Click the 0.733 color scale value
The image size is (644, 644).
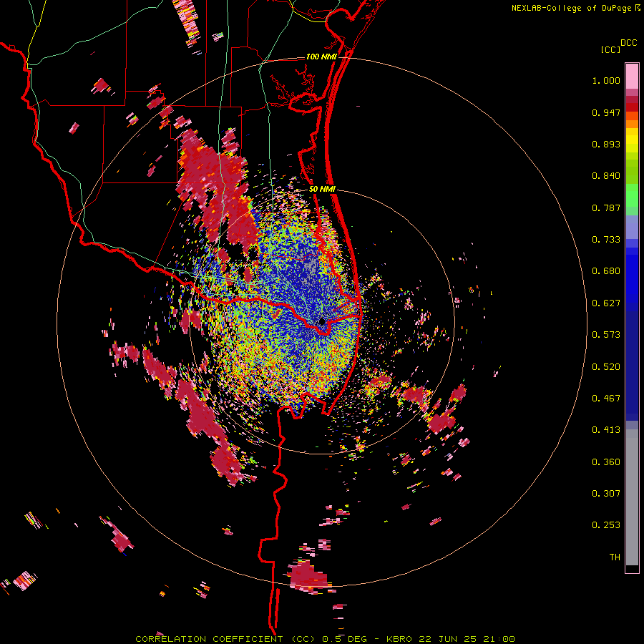[x=606, y=240]
